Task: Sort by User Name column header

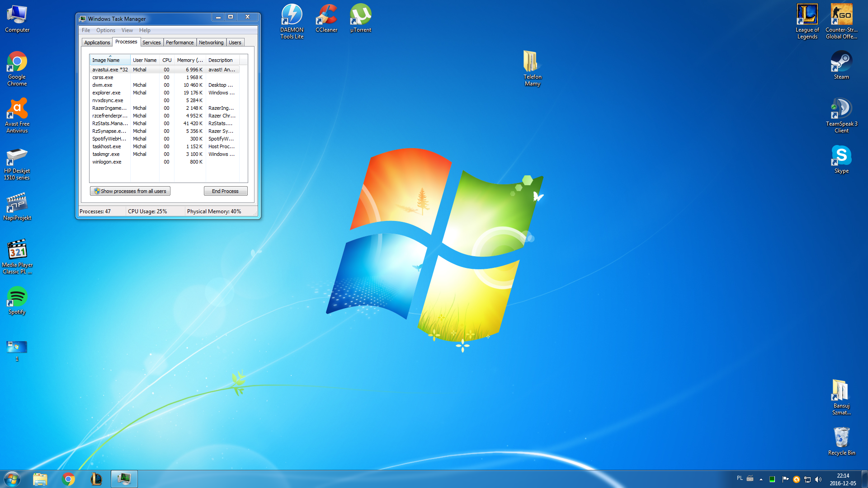Action: click(x=145, y=60)
